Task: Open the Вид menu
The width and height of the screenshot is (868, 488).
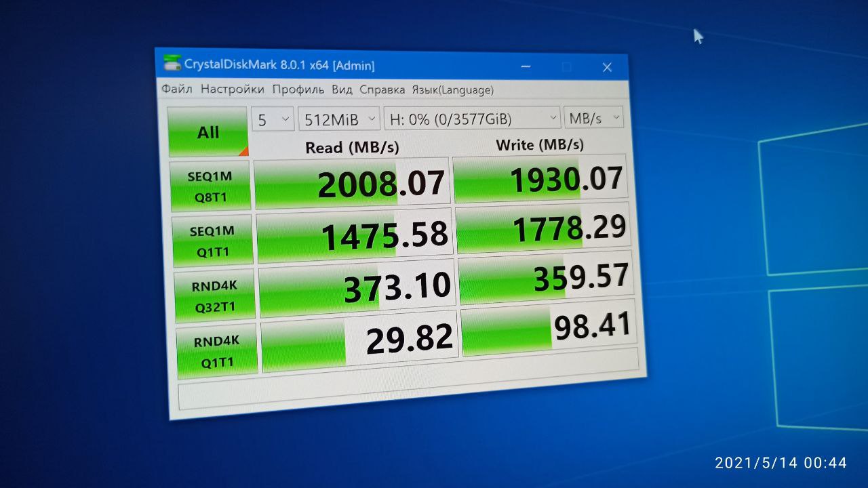Action: (x=342, y=89)
